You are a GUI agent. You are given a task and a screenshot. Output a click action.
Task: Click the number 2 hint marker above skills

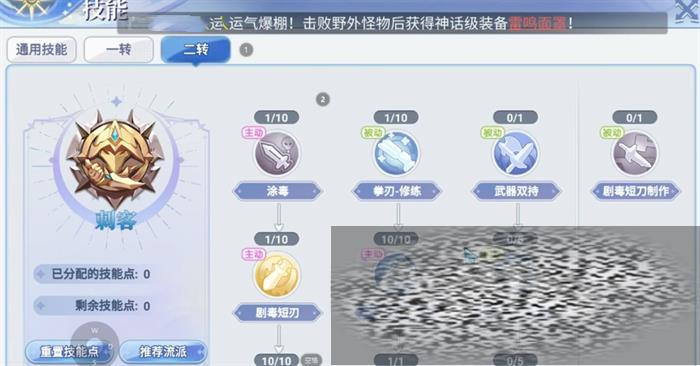323,99
